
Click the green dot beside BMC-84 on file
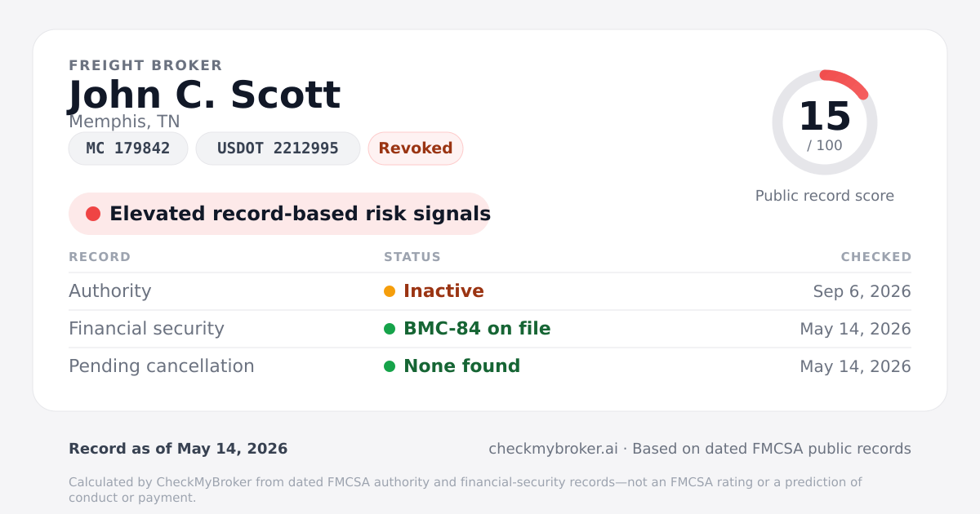click(x=390, y=329)
